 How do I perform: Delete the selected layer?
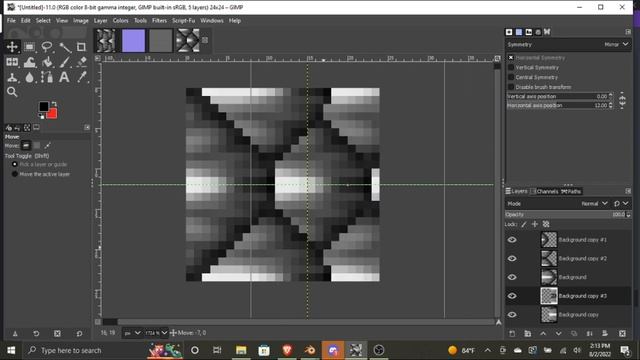[622, 333]
